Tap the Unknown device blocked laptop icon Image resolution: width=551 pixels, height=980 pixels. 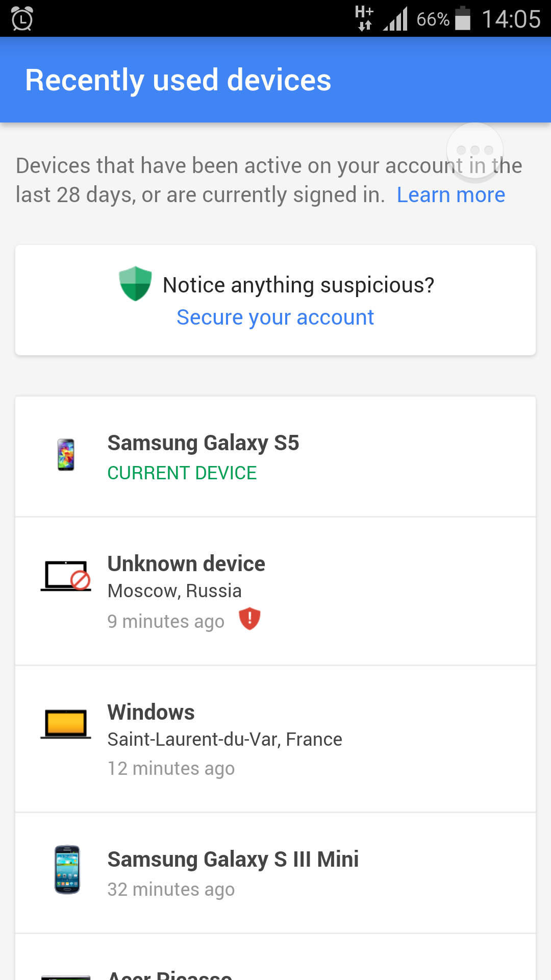tap(66, 577)
